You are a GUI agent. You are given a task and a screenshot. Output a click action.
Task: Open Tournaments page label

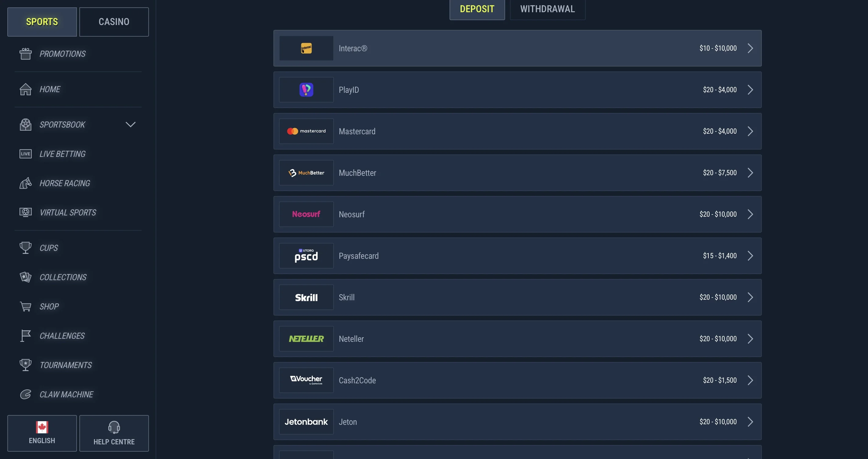(66, 365)
